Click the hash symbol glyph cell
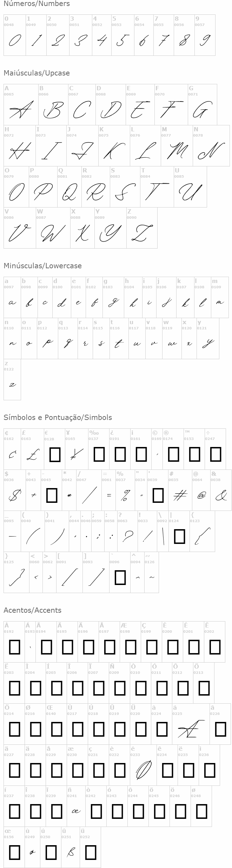The height and width of the screenshot is (868, 232). [x=180, y=490]
